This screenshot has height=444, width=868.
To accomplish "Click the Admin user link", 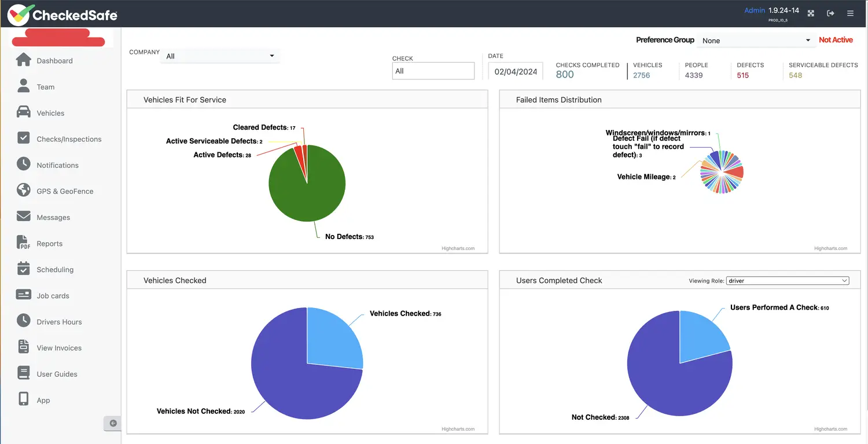I will pos(754,10).
